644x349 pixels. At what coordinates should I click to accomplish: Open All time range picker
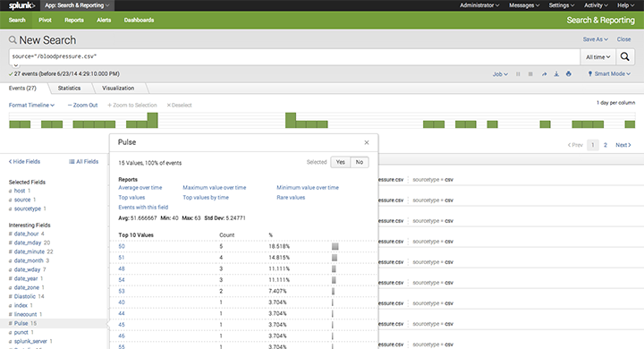coord(598,57)
